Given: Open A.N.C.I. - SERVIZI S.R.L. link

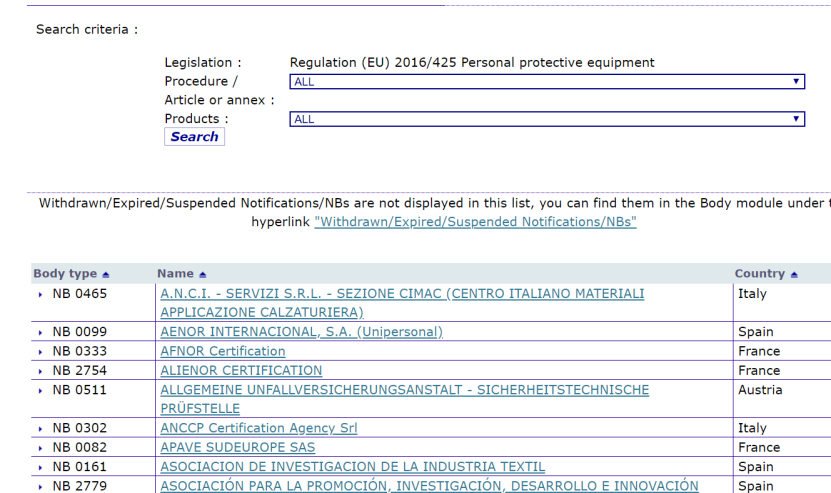Looking at the screenshot, I should (402, 303).
